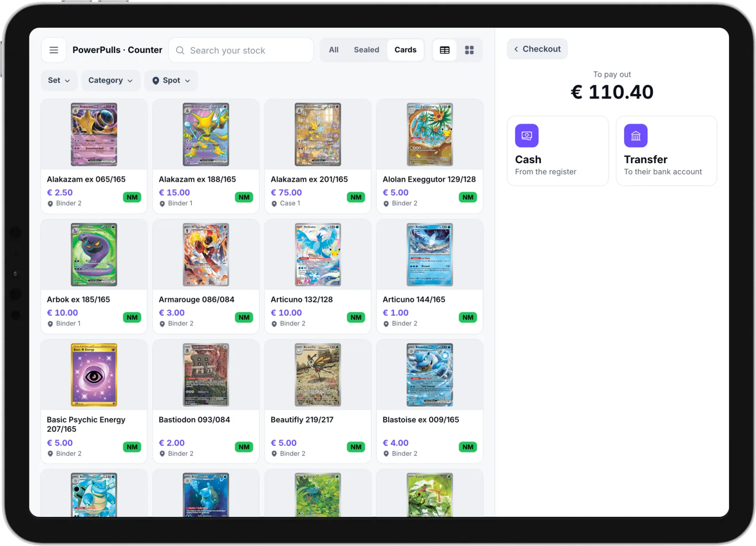This screenshot has width=756, height=546.
Task: Click NM badge on Armarouge 086/084
Action: click(244, 317)
